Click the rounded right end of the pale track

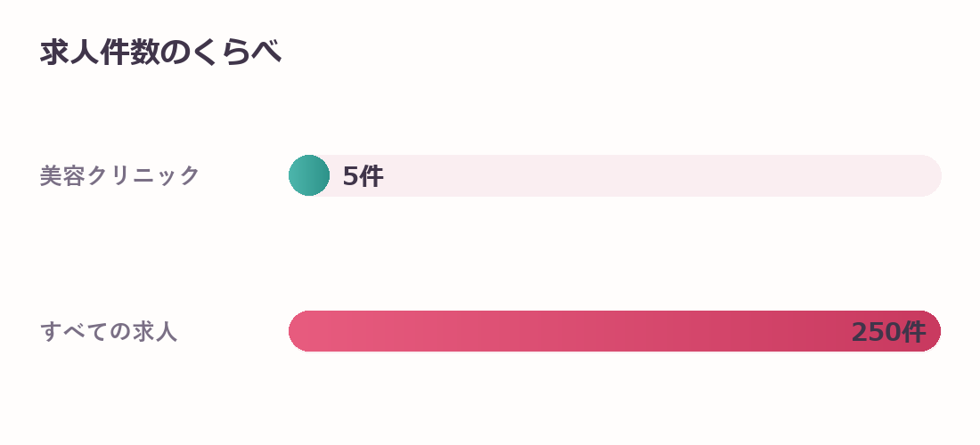coord(931,175)
